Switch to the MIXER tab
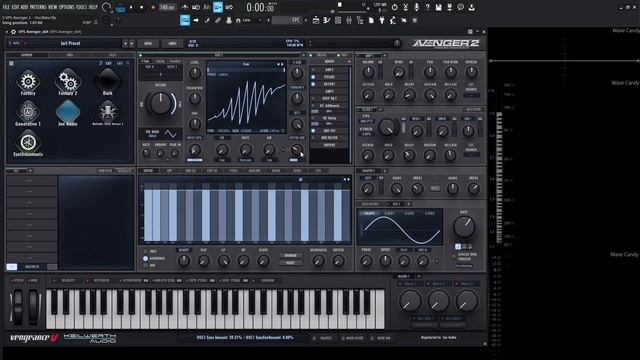Viewport: 640px width, 360px height. 276,171
